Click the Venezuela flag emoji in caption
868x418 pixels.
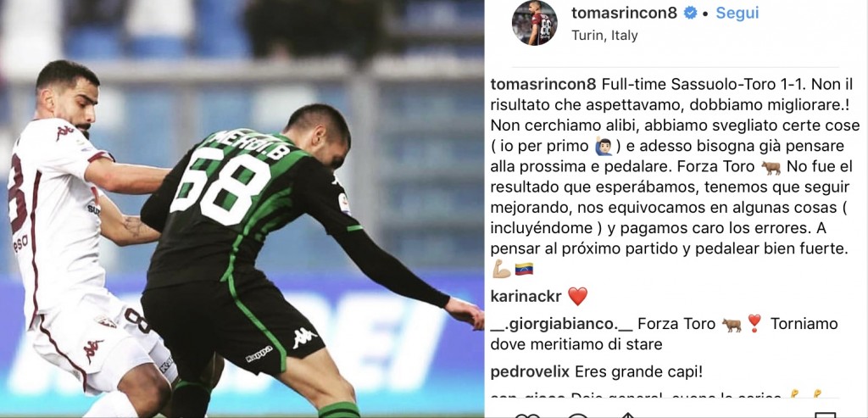[x=524, y=270]
